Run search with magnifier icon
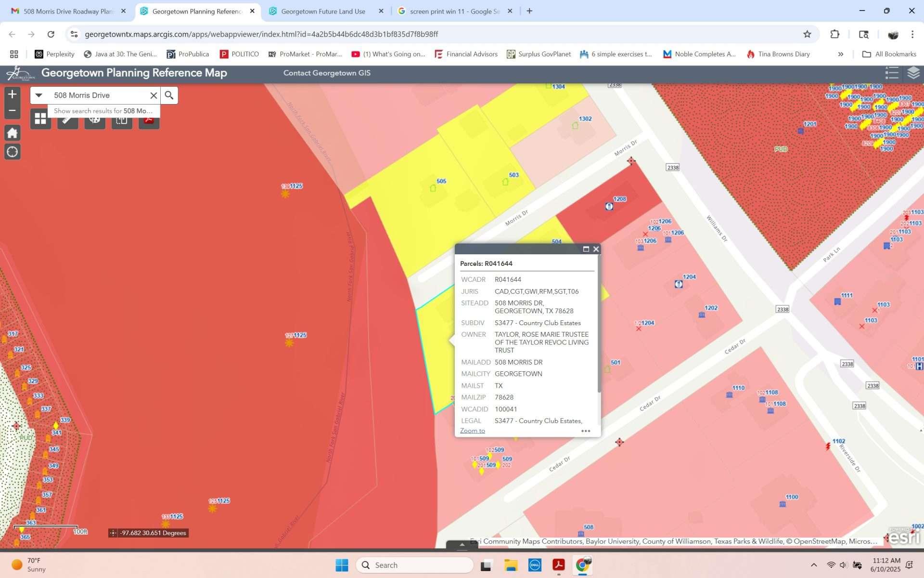This screenshot has width=924, height=578. click(x=169, y=95)
